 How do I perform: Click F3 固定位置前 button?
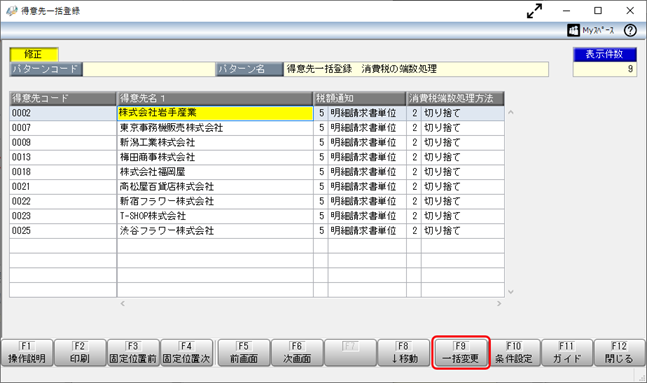click(133, 353)
